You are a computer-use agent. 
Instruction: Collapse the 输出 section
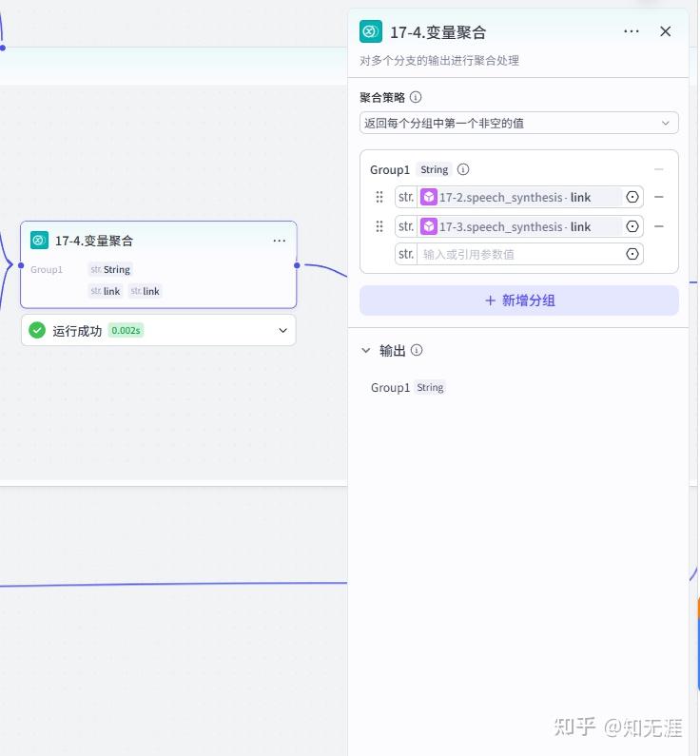(366, 351)
